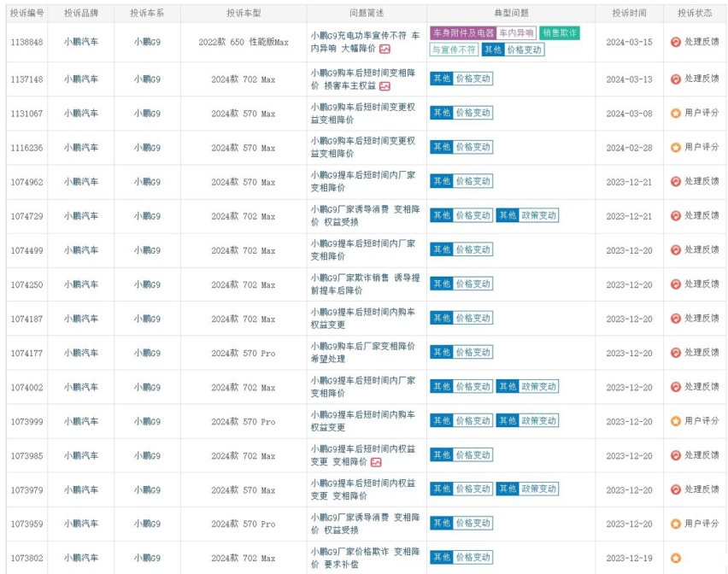728x574 pixels.
Task: Click the date 2023-12-19
Action: click(x=629, y=559)
